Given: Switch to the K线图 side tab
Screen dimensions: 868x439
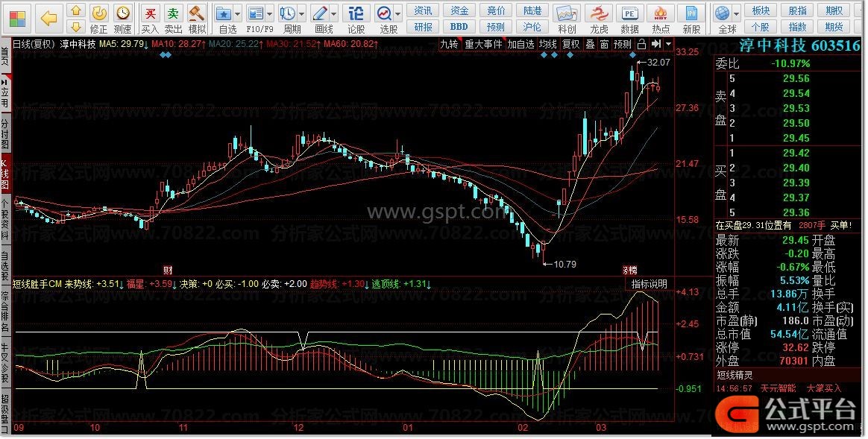Looking at the screenshot, I should tap(5, 172).
